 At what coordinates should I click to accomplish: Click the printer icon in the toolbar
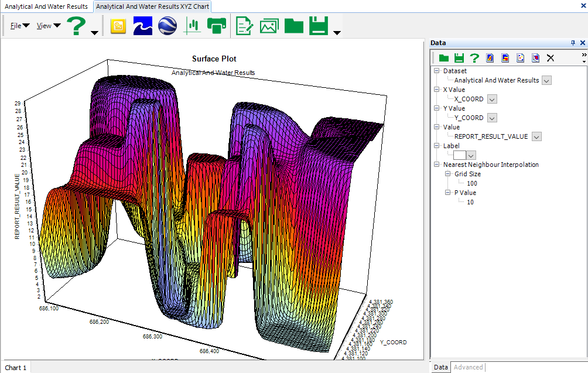click(x=217, y=26)
